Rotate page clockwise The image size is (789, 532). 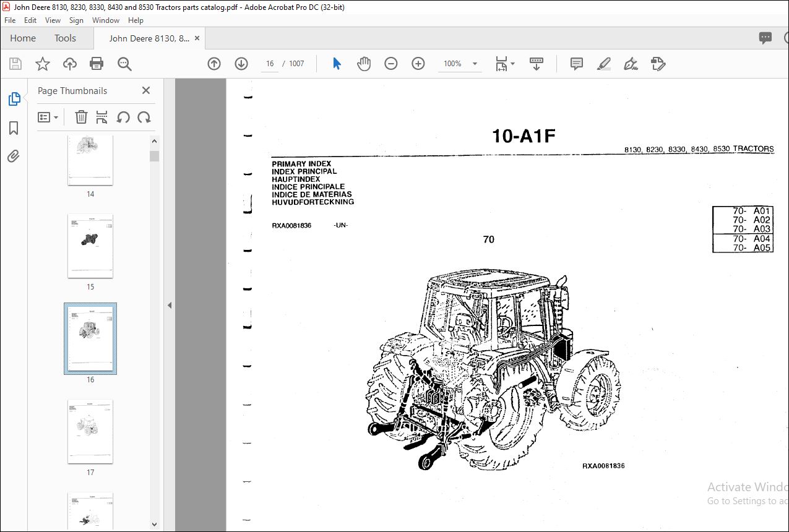click(144, 117)
